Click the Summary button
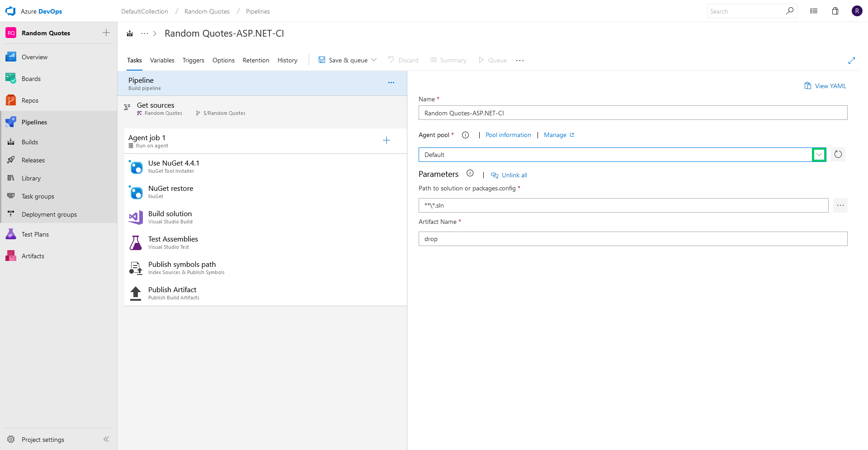The width and height of the screenshot is (868, 450). (x=448, y=60)
